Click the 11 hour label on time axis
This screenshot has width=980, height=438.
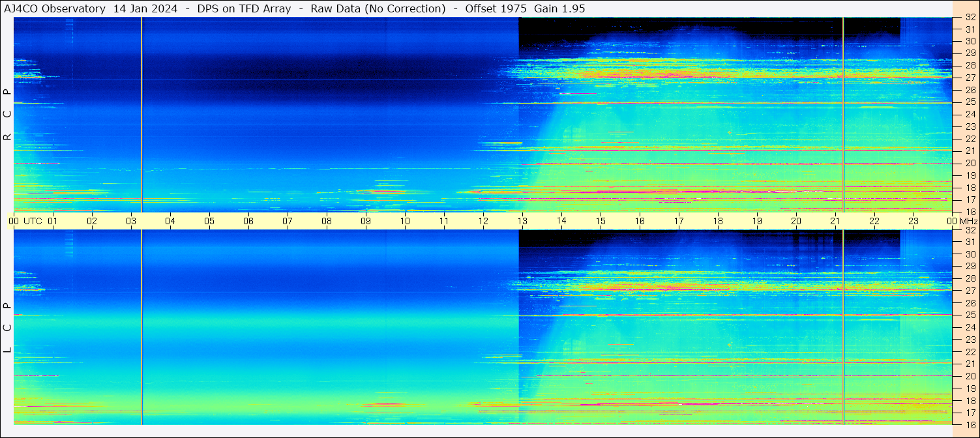(444, 221)
